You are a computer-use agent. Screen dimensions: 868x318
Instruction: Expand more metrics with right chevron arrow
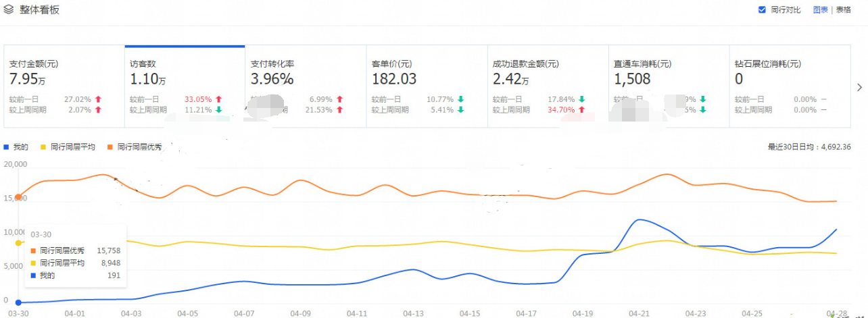(x=859, y=87)
